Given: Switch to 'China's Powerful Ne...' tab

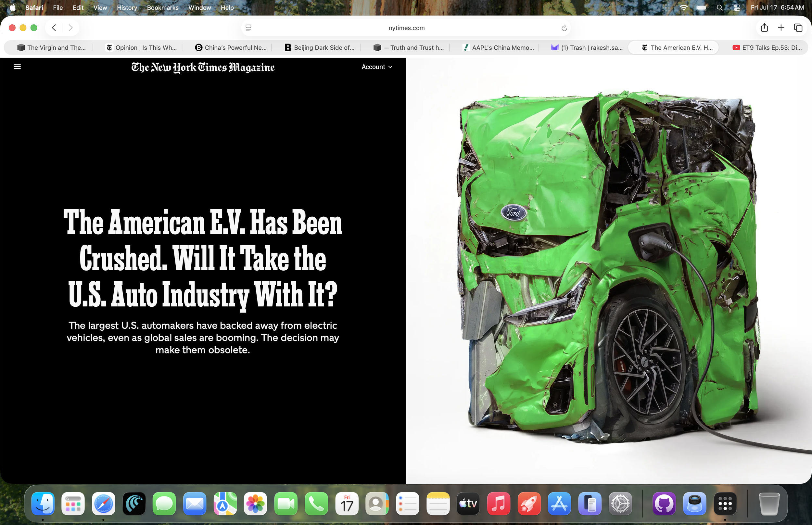Looking at the screenshot, I should [231, 48].
